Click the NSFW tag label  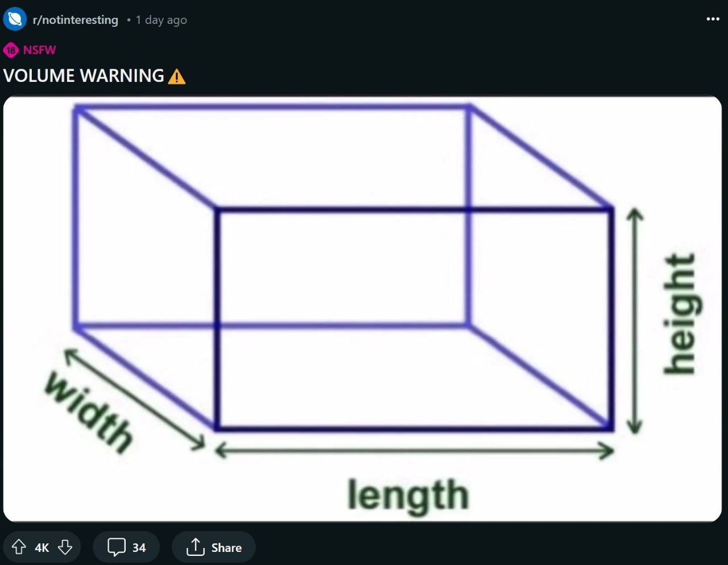coord(39,50)
